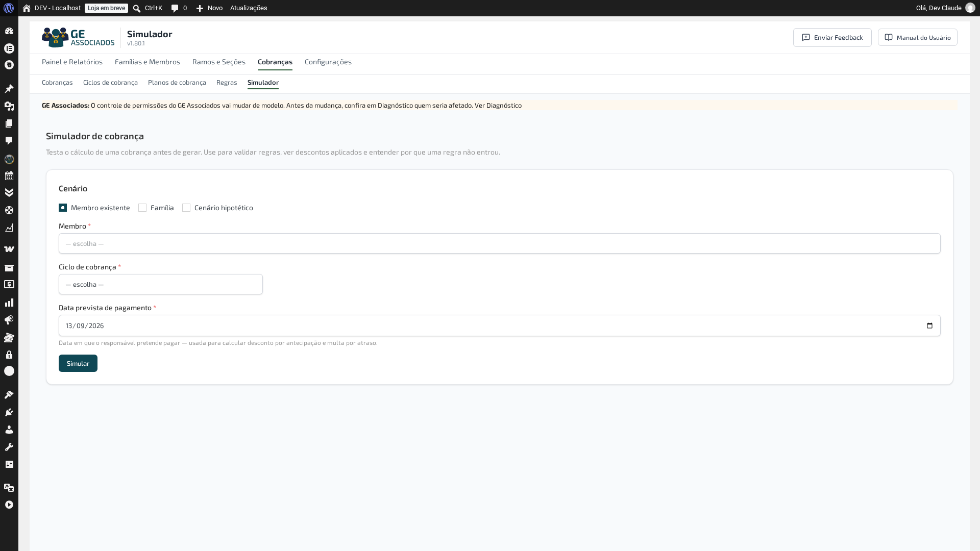
Task: Open the Pages icon in sidebar
Action: [9, 123]
